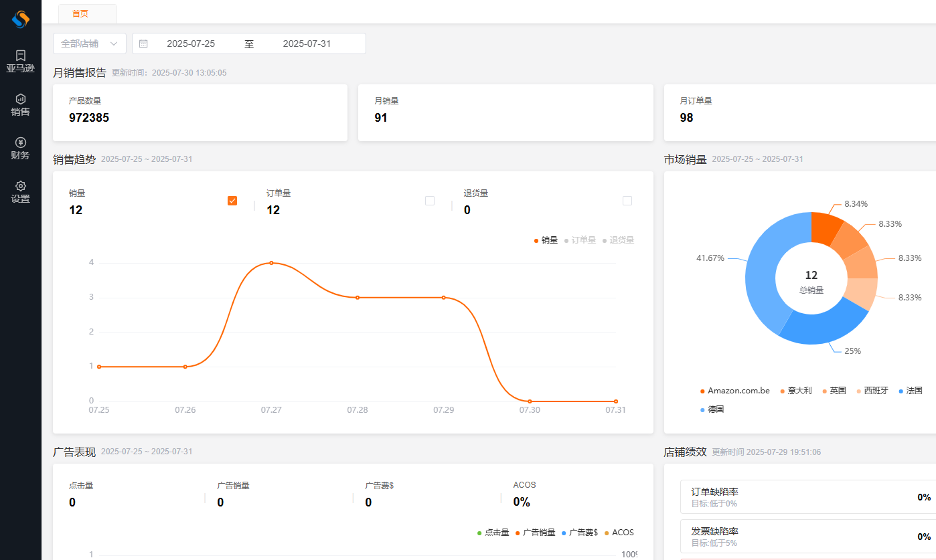Open the end date 2025-07-31 picker
Viewport: 936px width, 560px height.
pos(307,43)
